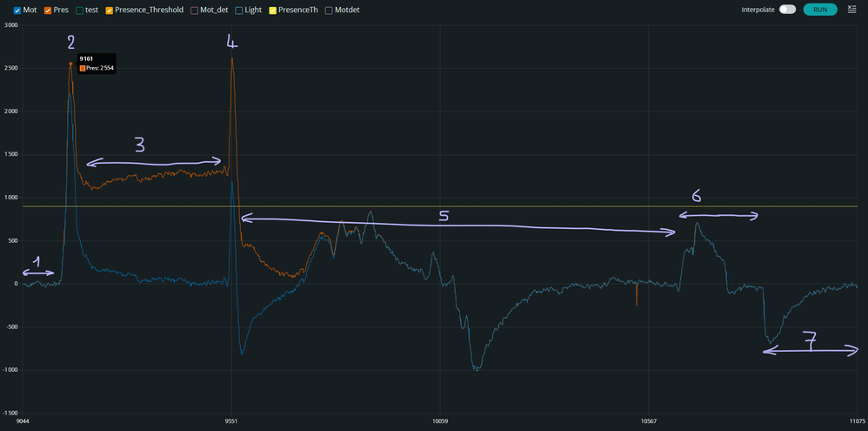
Task: Click the RUN button
Action: (x=820, y=10)
